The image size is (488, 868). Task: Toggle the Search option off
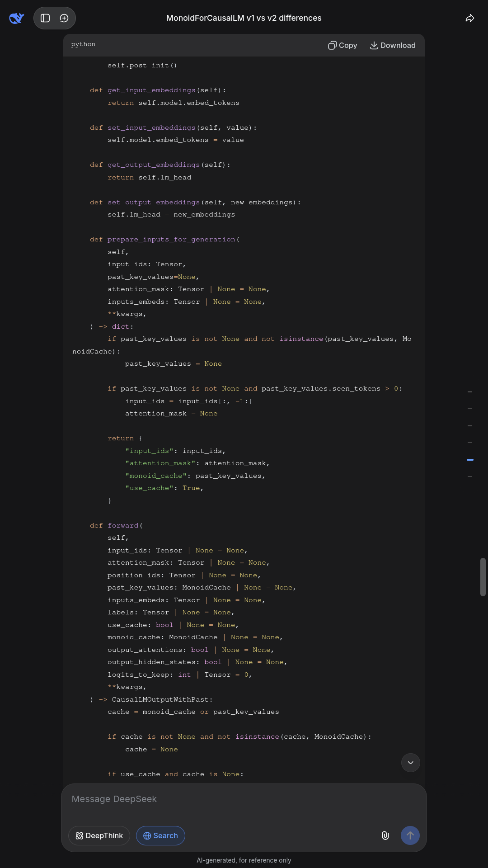pyautogui.click(x=160, y=835)
